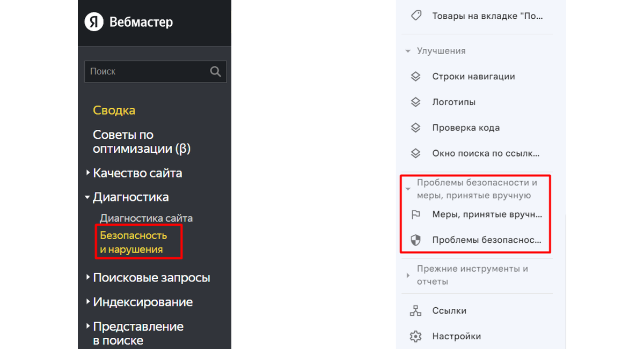Click the search magnifier icon
Viewport: 644px width, 349px height.
point(215,71)
